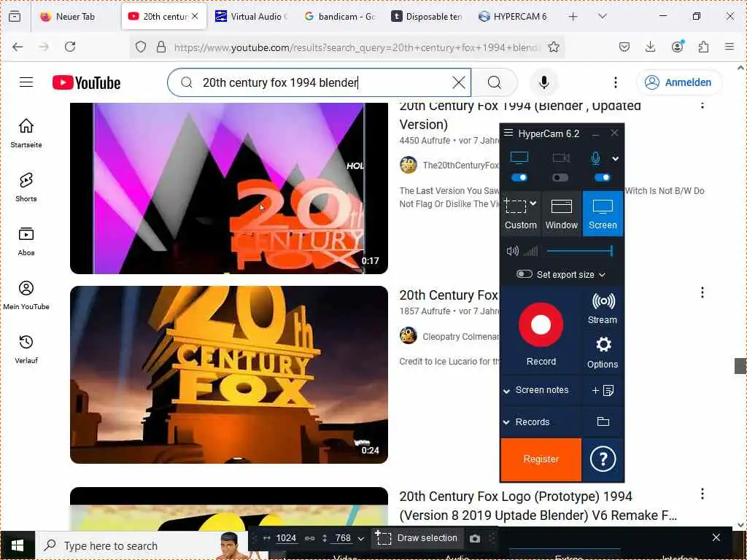This screenshot has height=560, width=747.
Task: Expand Records section
Action: pos(506,422)
